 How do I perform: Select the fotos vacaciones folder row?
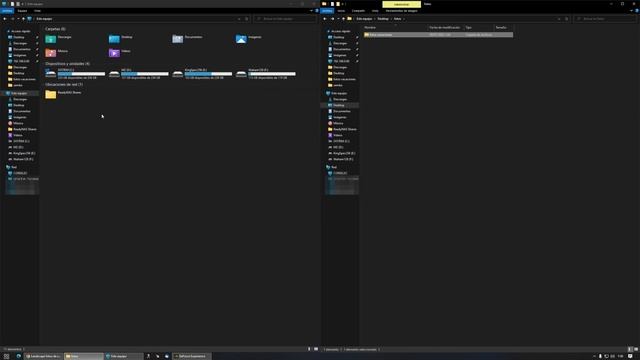pyautogui.click(x=438, y=35)
